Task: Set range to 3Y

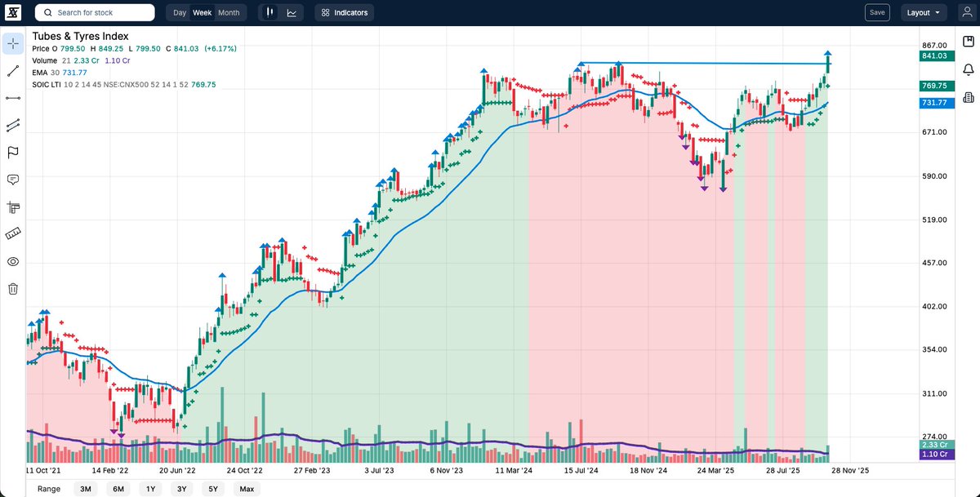Action: click(x=182, y=489)
